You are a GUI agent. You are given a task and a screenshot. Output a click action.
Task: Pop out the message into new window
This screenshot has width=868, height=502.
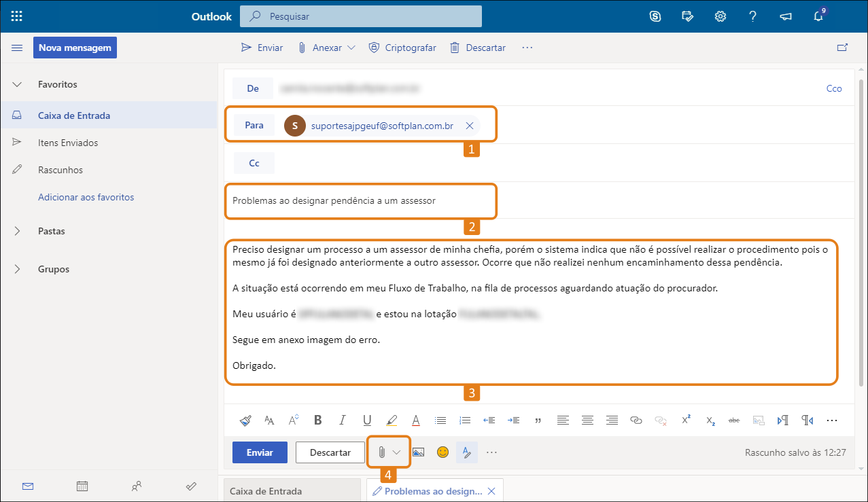point(842,48)
